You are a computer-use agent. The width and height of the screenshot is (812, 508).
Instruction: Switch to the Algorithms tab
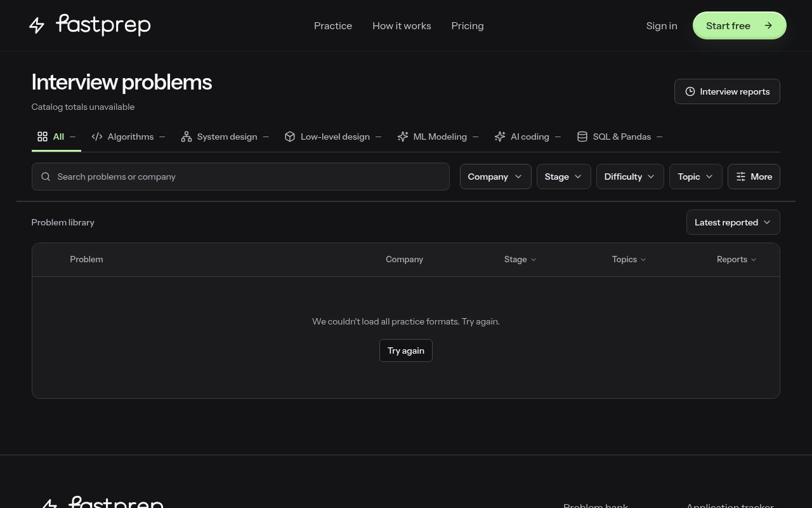(x=128, y=137)
